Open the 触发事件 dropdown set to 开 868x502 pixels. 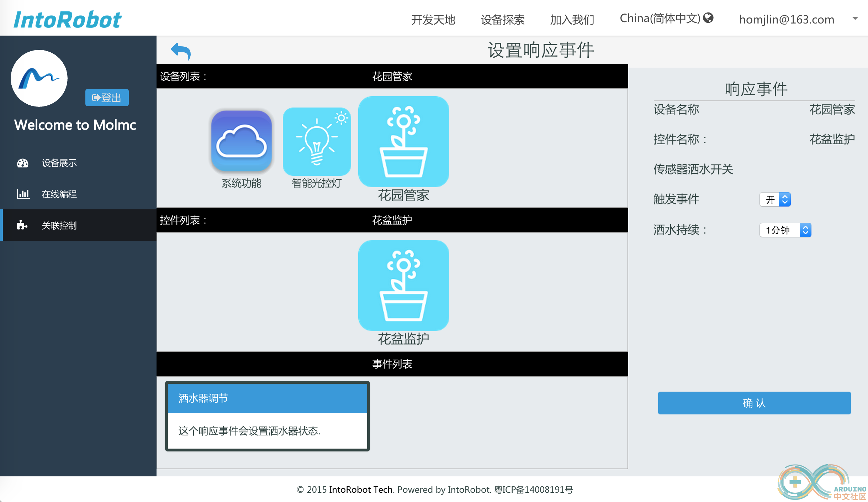775,199
